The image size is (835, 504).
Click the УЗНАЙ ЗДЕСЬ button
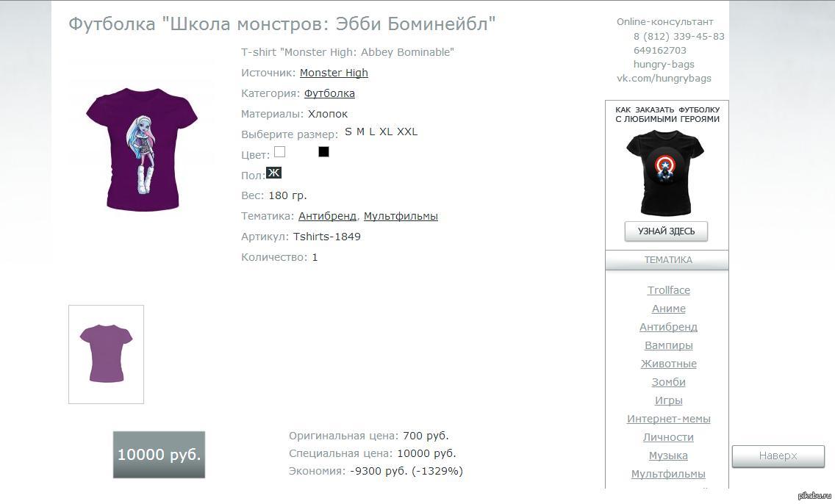click(x=666, y=231)
